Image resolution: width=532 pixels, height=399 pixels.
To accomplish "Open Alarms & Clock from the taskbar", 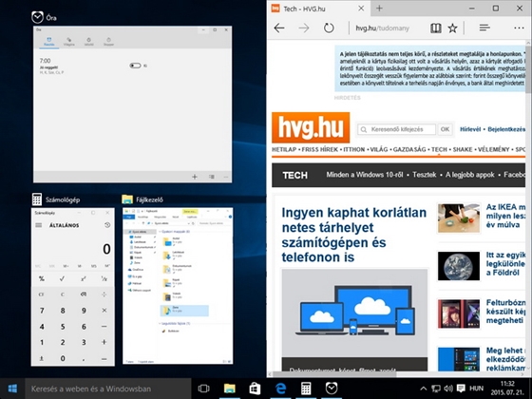I will pos(332,389).
